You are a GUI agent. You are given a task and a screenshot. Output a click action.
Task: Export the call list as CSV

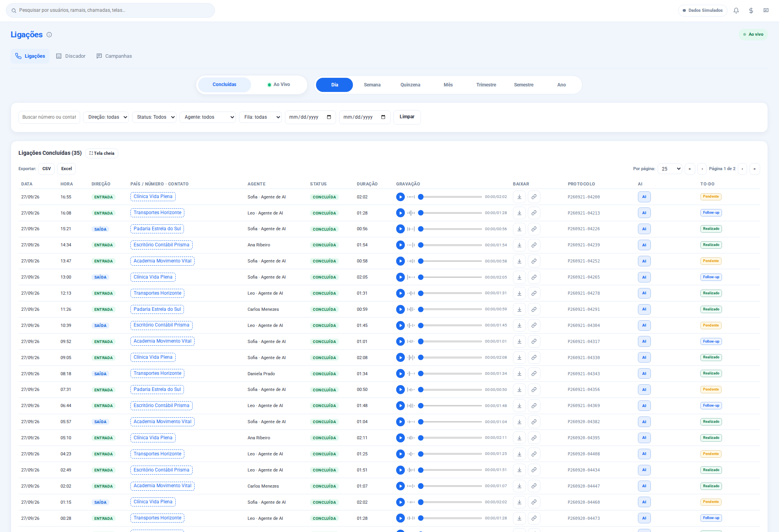(x=46, y=169)
